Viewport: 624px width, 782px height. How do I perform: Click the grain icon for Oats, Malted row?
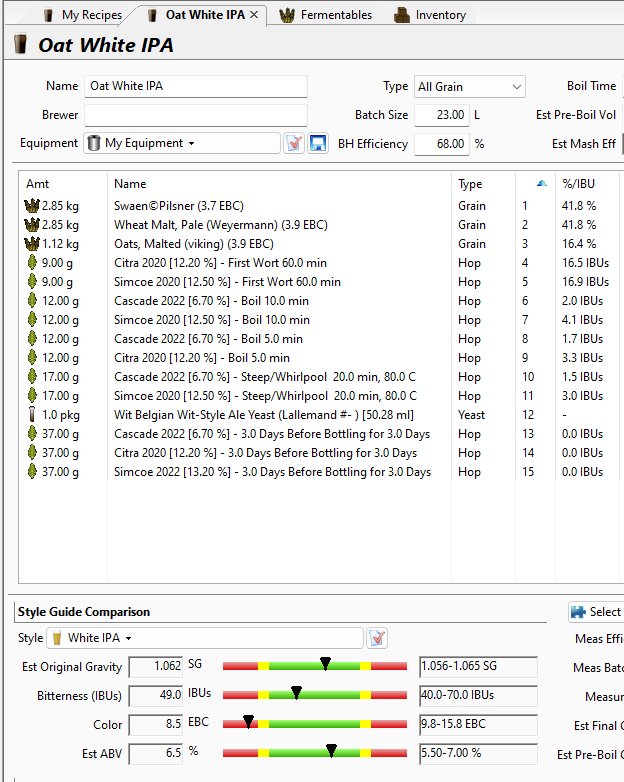tap(32, 244)
